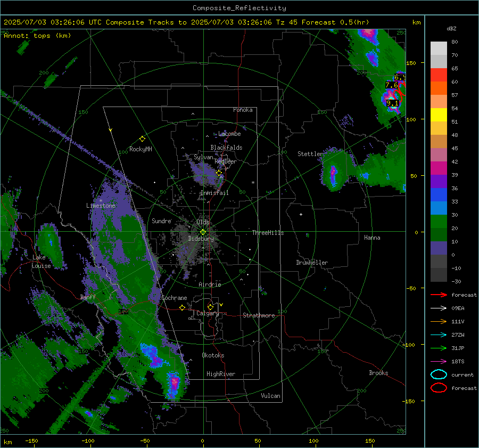Click the Airdrie city label
This screenshot has width=479, height=448.
[x=210, y=284]
